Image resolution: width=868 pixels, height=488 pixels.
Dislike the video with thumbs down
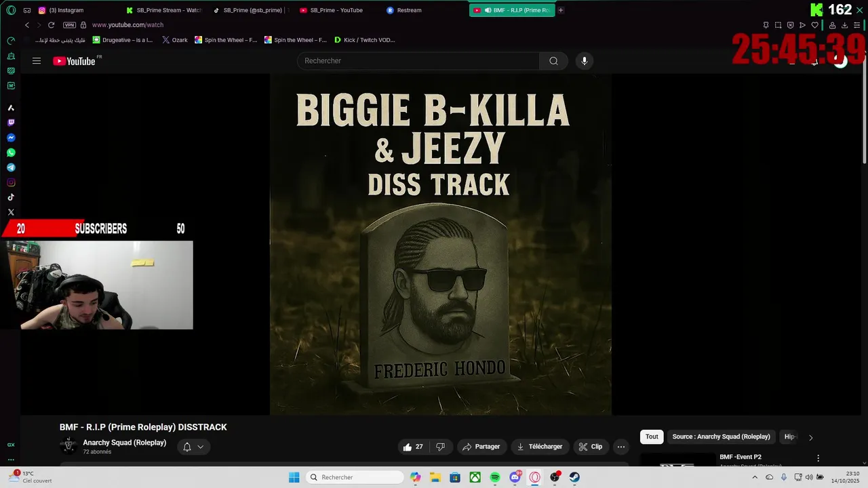pos(440,447)
